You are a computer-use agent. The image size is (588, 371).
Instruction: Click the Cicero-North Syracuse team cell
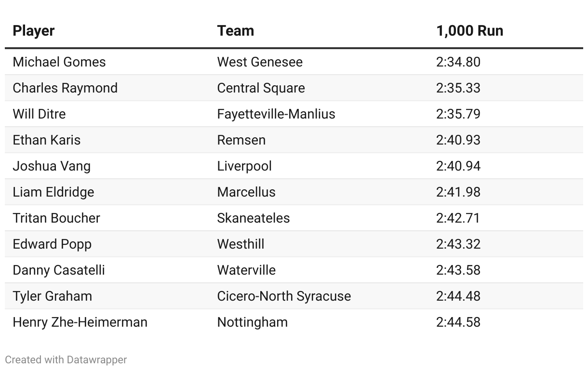284,296
